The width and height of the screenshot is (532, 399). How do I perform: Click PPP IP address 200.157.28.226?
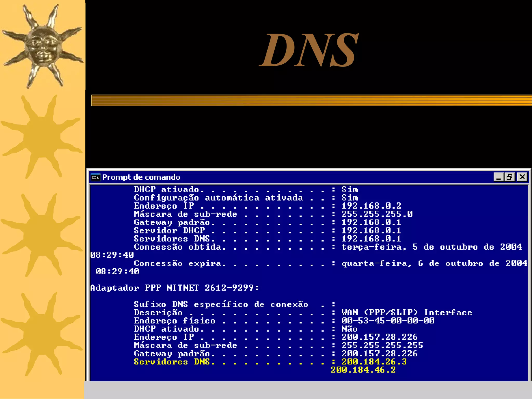[x=379, y=337]
